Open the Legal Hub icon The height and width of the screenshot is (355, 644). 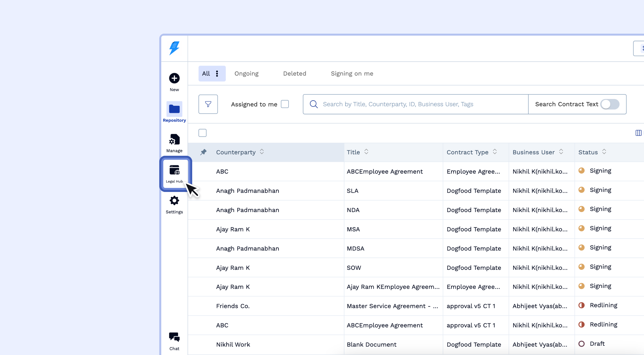(174, 170)
